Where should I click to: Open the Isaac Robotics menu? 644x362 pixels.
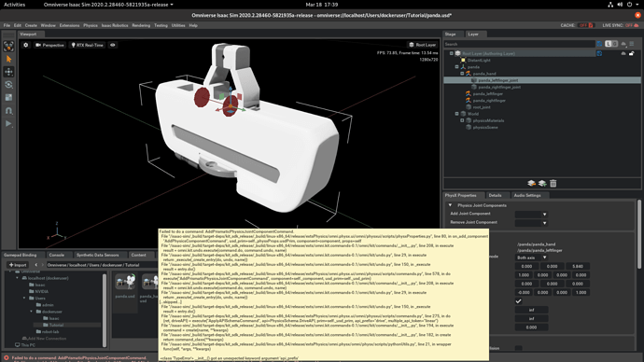(x=115, y=25)
